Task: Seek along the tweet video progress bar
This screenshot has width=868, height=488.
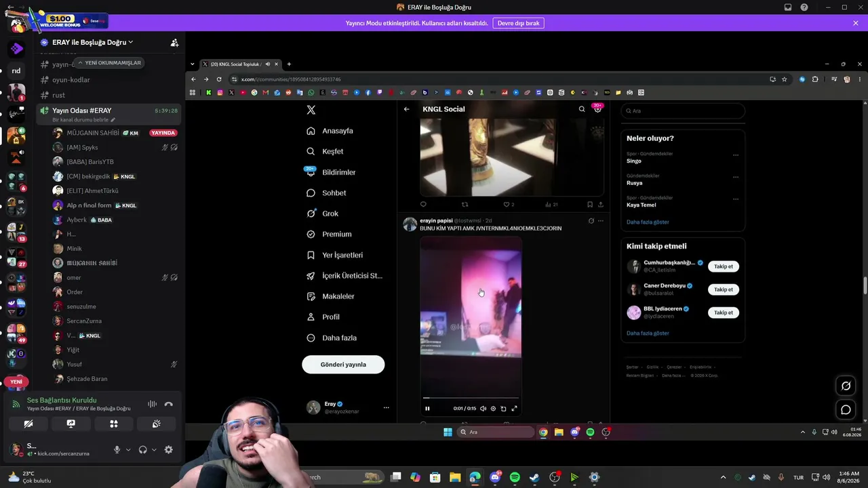Action: 471,398
